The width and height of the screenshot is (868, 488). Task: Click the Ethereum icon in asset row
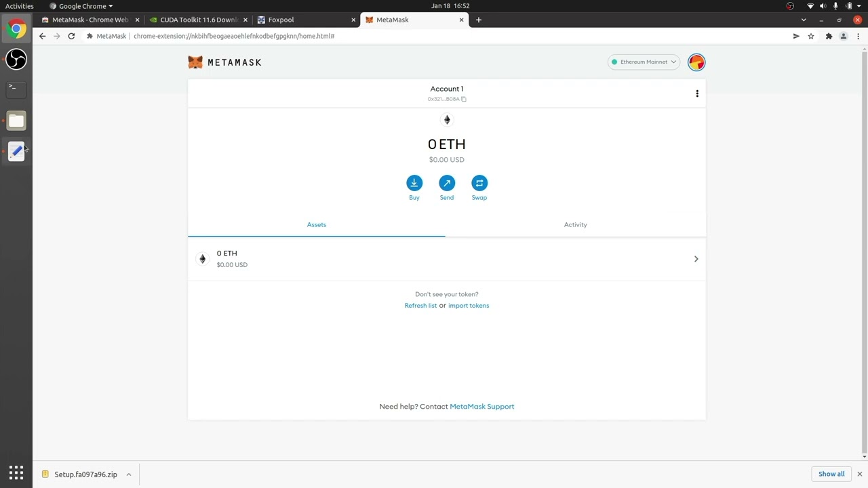click(202, 259)
